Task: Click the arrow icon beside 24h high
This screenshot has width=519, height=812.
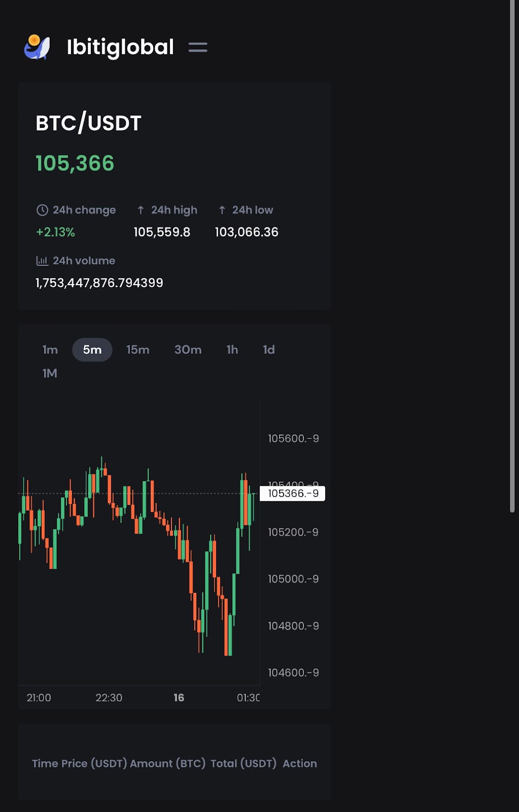Action: click(141, 210)
